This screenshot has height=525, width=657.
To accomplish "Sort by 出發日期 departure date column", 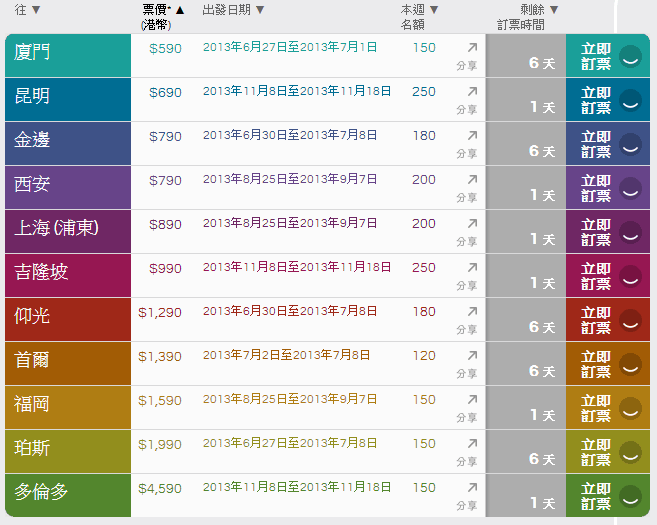I will pos(260,10).
